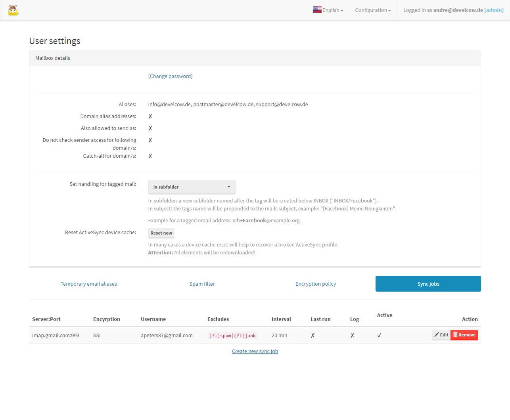
Task: Click the checkmark in the Active column
Action: (379, 335)
